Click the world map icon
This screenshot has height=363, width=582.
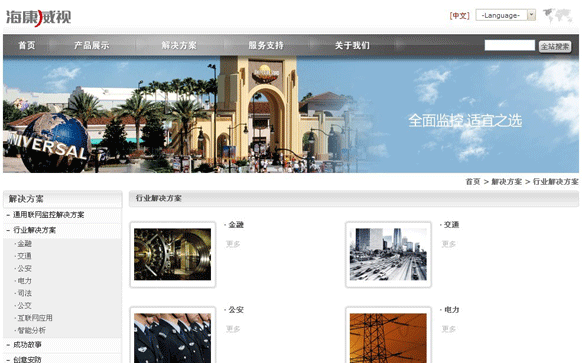[x=558, y=16]
